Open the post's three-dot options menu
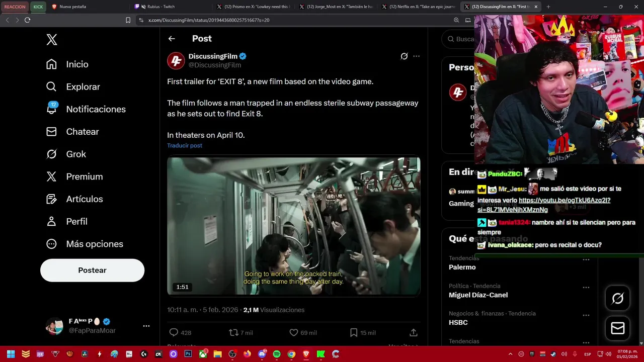 tap(416, 56)
